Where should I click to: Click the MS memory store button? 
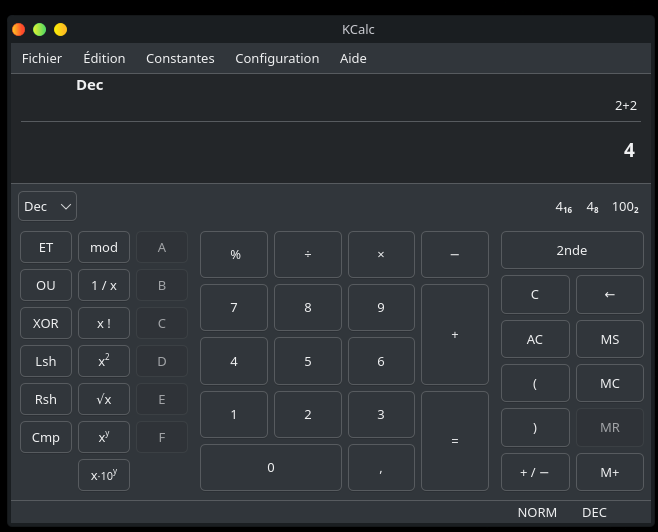[610, 339]
